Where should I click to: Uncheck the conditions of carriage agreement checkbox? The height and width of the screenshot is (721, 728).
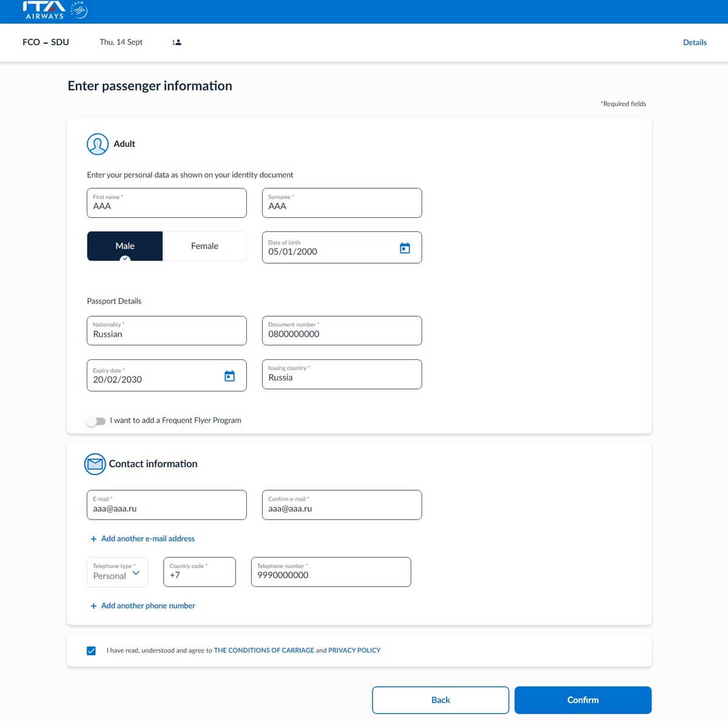pos(91,651)
